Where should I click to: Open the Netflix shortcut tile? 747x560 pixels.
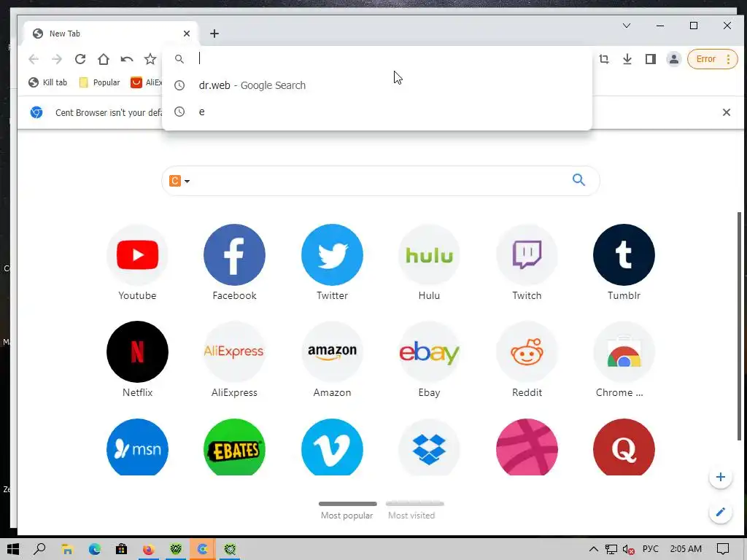[137, 352]
